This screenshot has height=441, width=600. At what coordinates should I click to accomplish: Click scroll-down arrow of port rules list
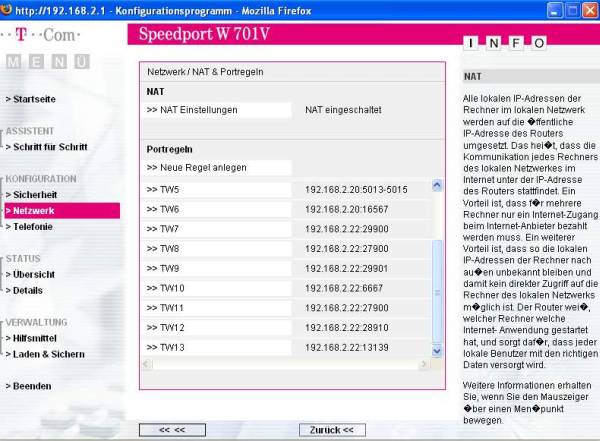pyautogui.click(x=436, y=349)
